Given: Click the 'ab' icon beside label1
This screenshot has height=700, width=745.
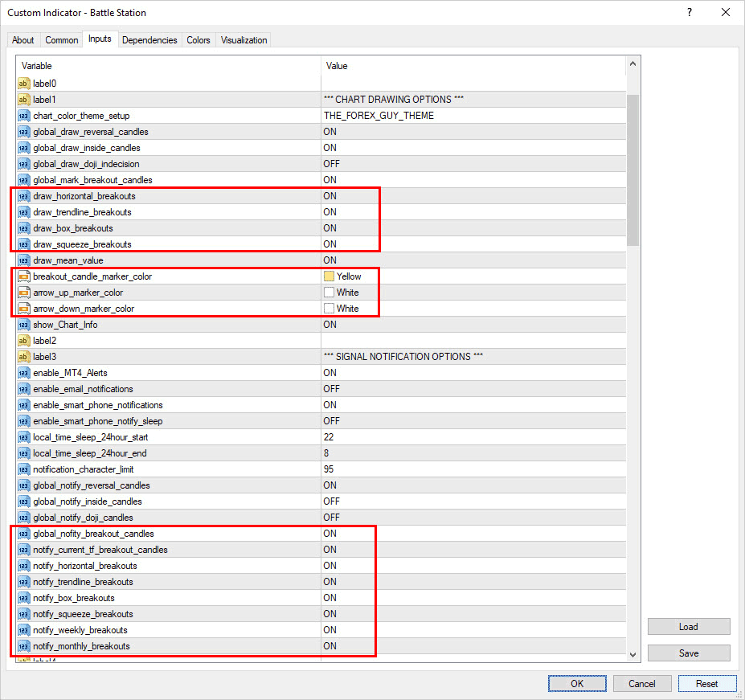Looking at the screenshot, I should [24, 100].
